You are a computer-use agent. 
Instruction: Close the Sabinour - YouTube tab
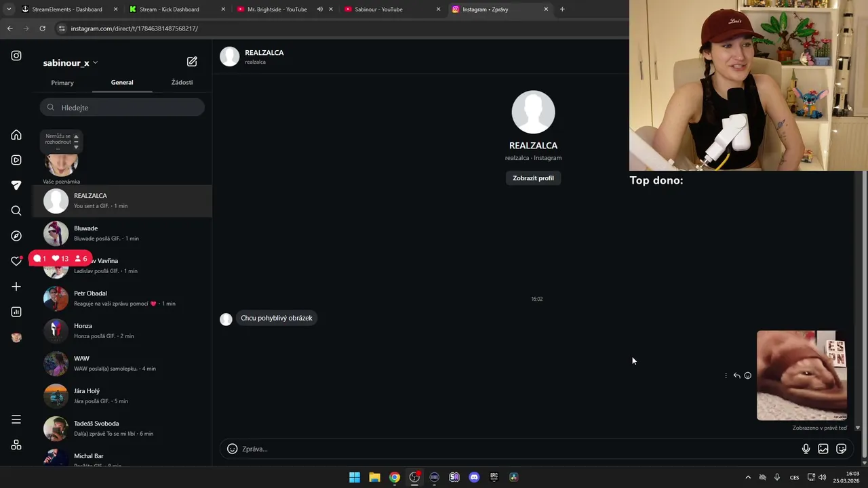pyautogui.click(x=438, y=9)
